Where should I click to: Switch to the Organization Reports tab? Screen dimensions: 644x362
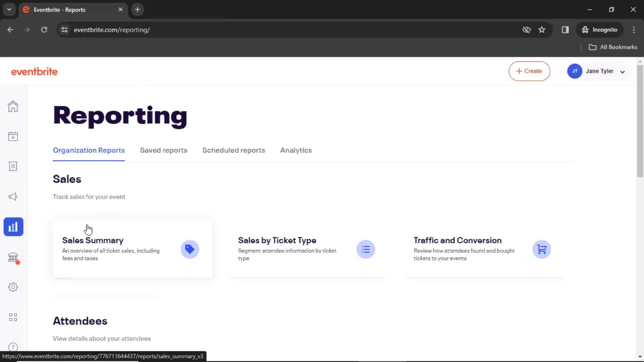coord(89,150)
